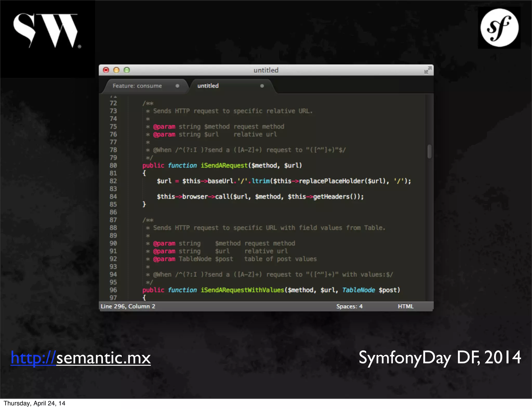Viewport: 532px width, 409px height.
Task: Open the "Spaces: 4" indentation menu
Action: (x=349, y=306)
